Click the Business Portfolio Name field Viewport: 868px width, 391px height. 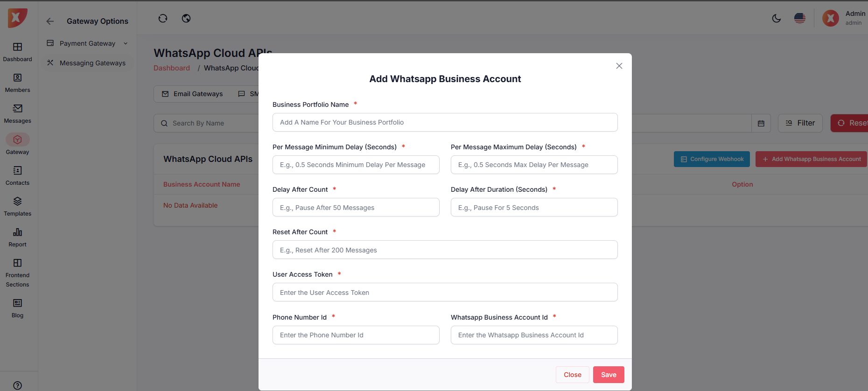tap(445, 122)
